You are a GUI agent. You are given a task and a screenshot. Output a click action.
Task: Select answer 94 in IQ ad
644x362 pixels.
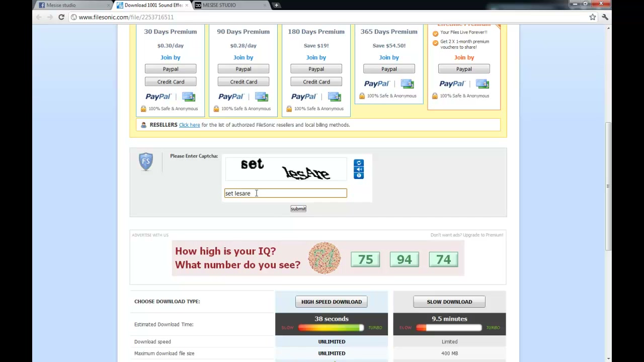pos(404,259)
